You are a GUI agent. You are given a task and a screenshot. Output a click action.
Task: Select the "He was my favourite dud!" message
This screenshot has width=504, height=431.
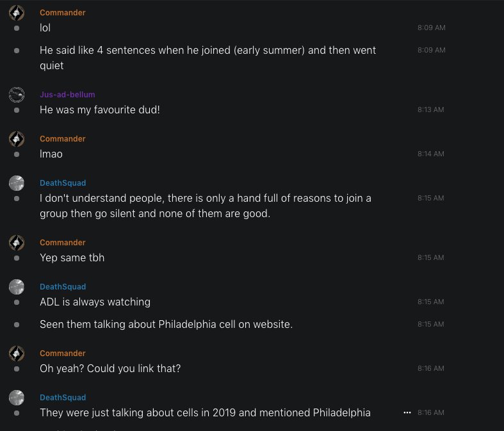[99, 110]
